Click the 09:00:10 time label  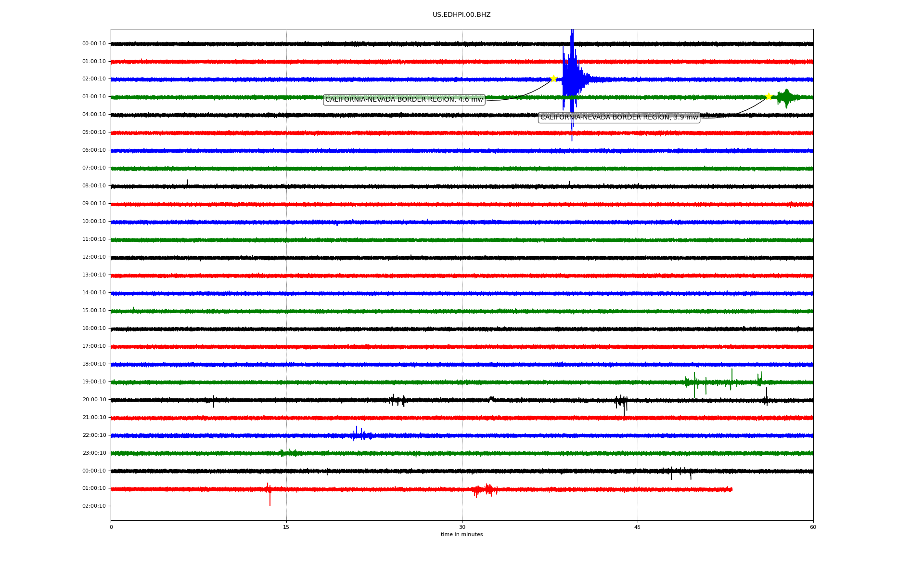94,204
